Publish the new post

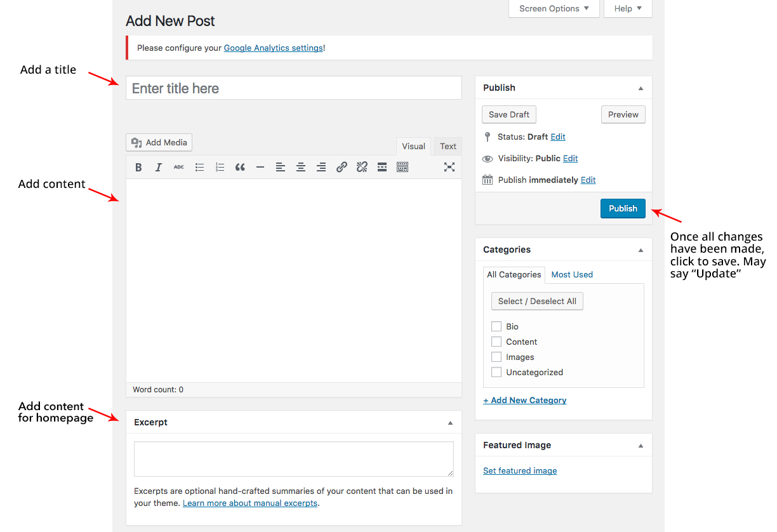click(x=623, y=208)
